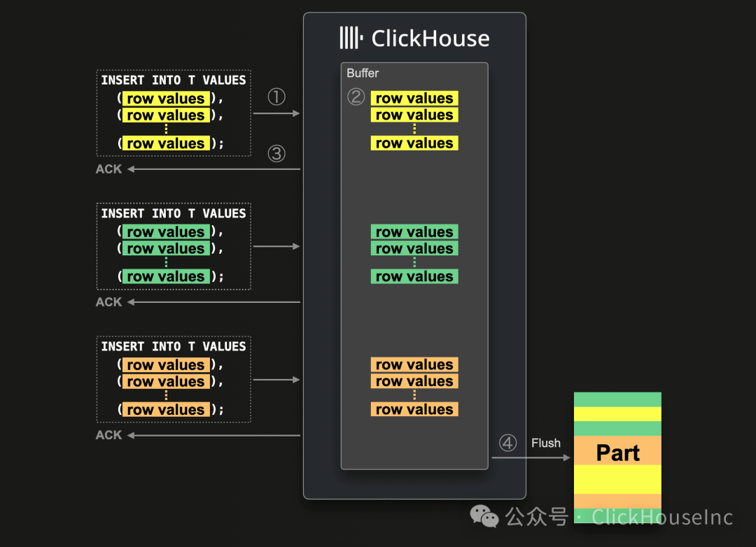Select last yellow row values in INSERT statement
This screenshot has width=756, height=547.
166,143
